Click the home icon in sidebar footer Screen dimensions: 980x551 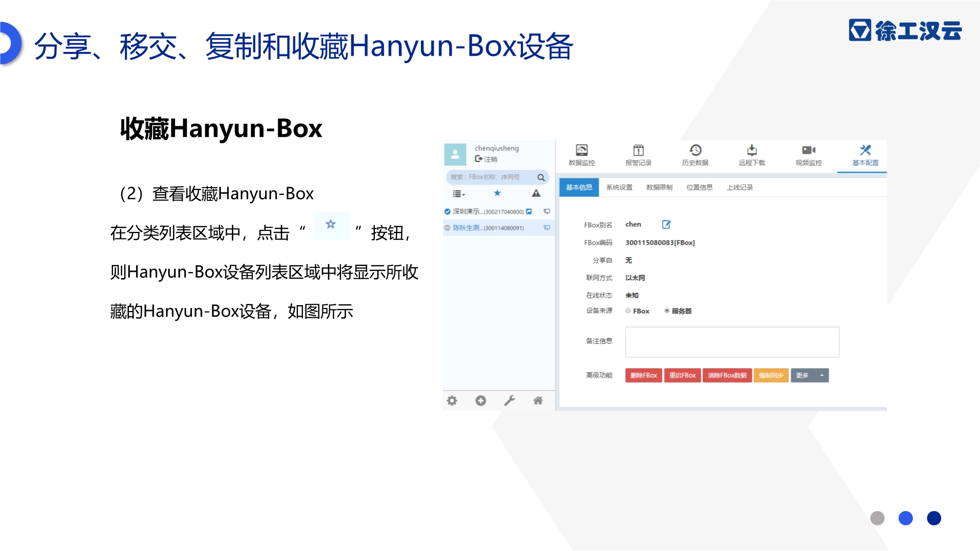click(x=538, y=401)
